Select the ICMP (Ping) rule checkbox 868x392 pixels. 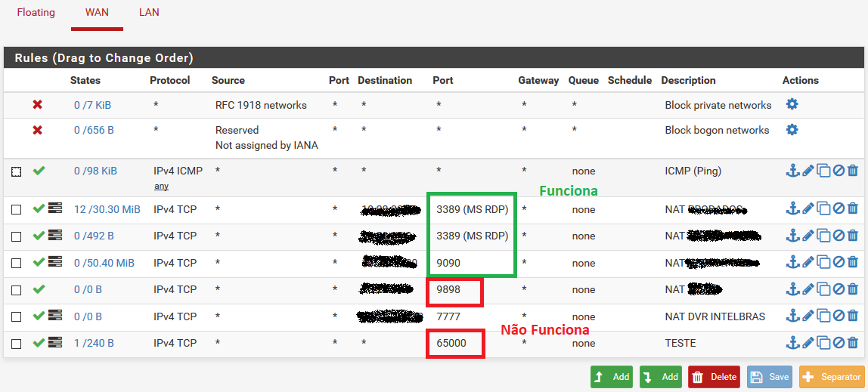(x=17, y=171)
